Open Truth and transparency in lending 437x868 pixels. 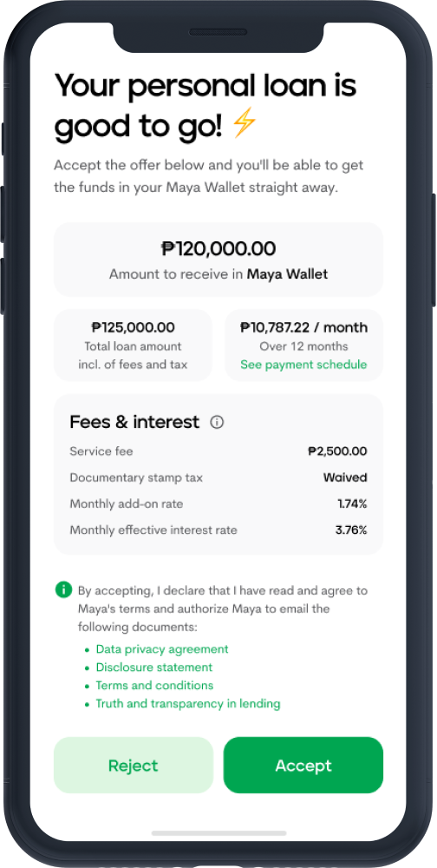pyautogui.click(x=188, y=704)
